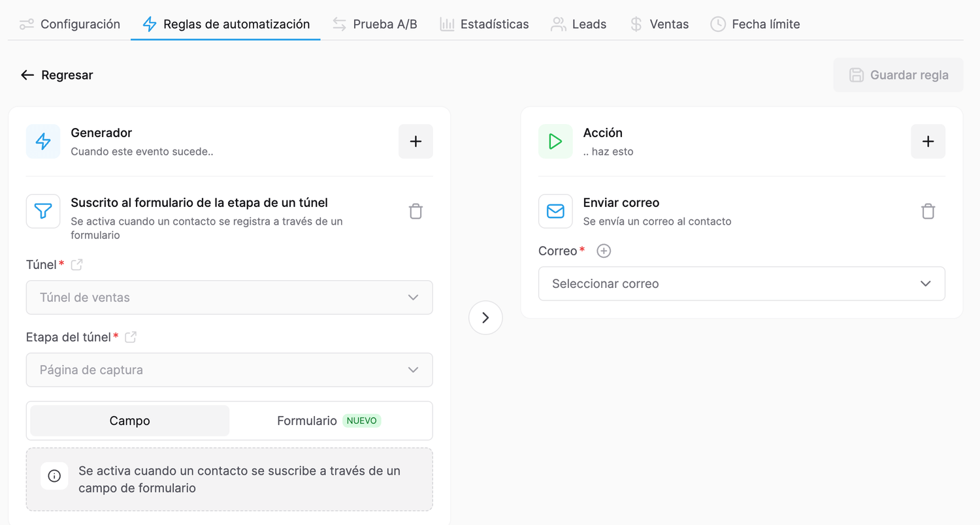Click the 'Suscrito al formulario de la etapa' heading
Image resolution: width=980 pixels, height=525 pixels.
click(199, 202)
